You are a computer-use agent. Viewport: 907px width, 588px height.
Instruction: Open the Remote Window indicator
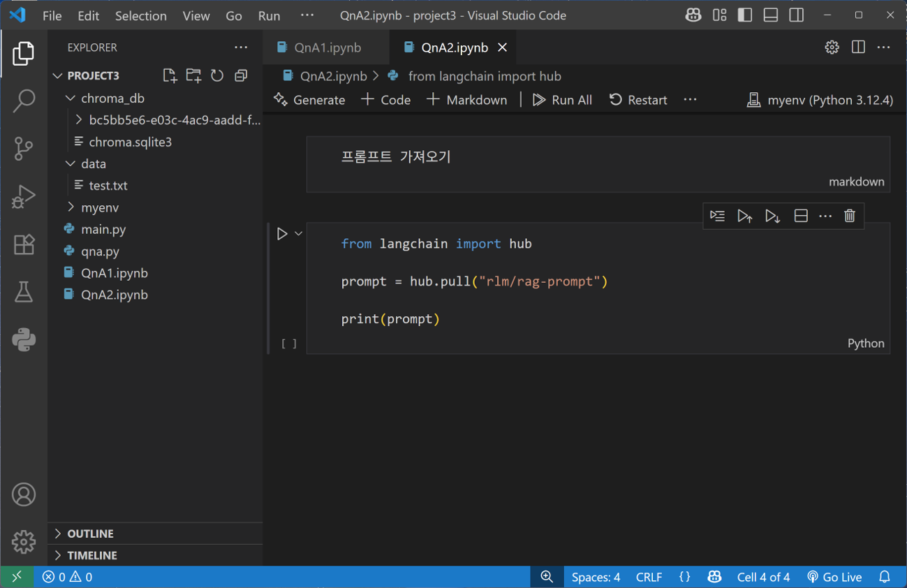[x=17, y=577]
